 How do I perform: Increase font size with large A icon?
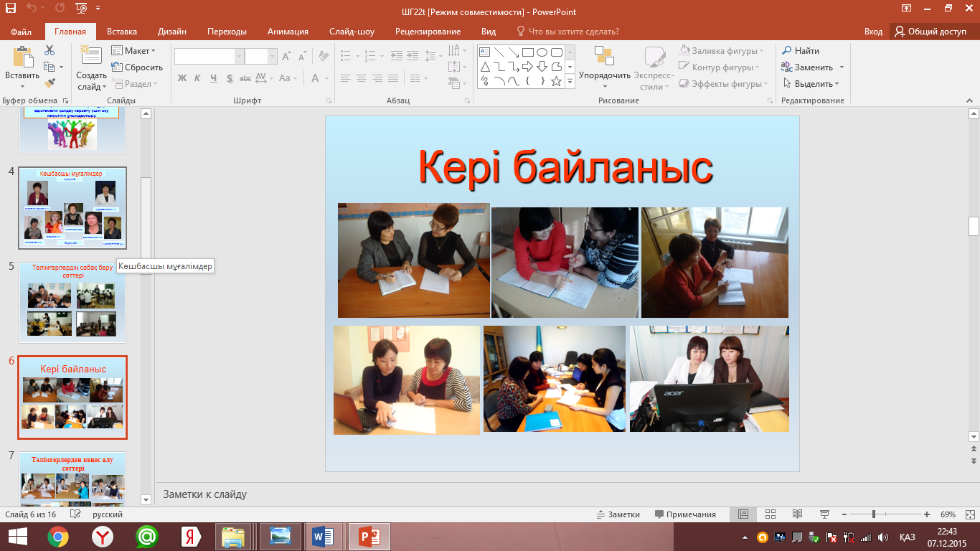[x=286, y=56]
